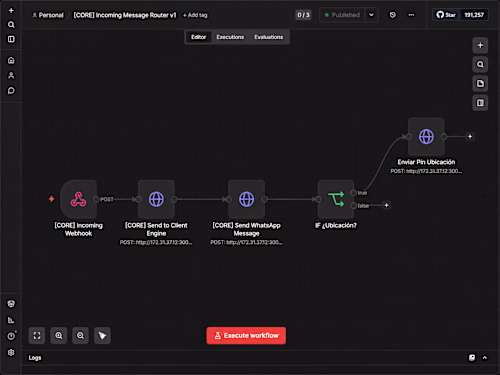Click the Enviar Pin Ubicación node label
The image size is (500, 375).
(x=426, y=162)
